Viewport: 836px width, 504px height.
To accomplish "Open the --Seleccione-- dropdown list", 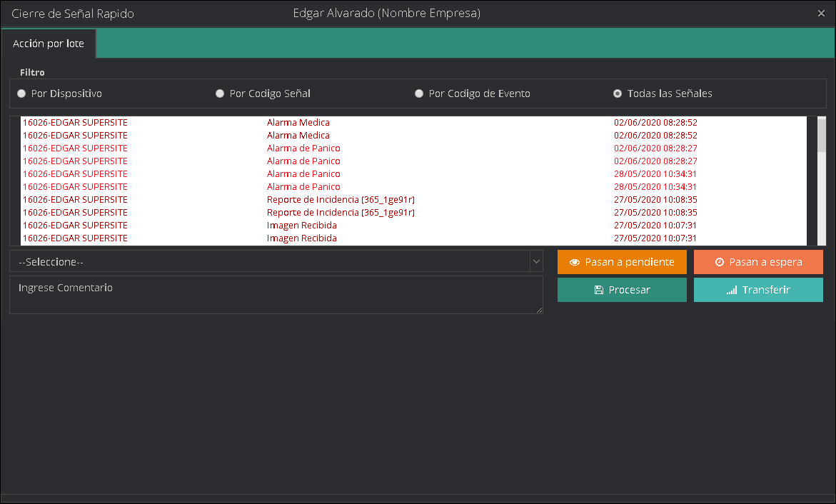I will 270,262.
